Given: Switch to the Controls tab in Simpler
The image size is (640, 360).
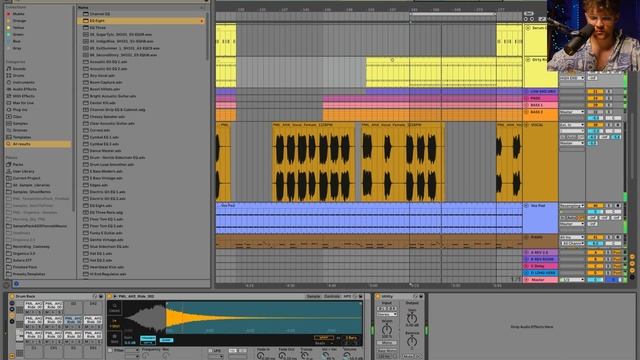Looking at the screenshot, I should (x=332, y=296).
